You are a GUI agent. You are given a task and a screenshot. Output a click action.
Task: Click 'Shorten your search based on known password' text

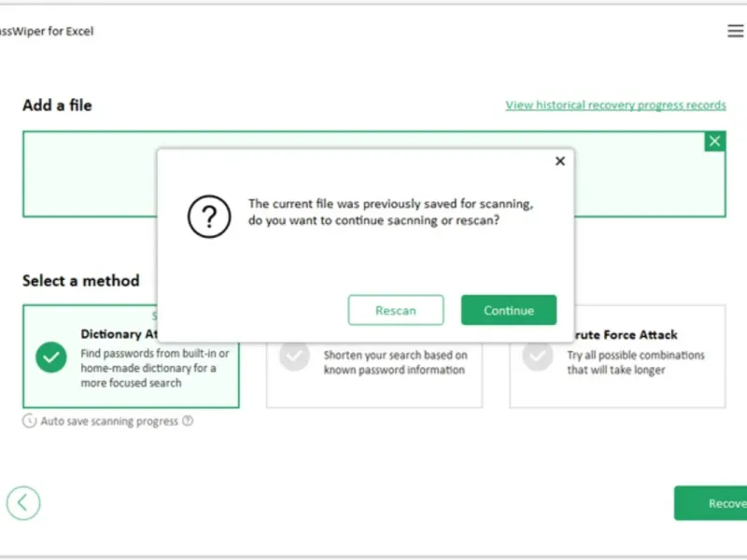point(395,362)
